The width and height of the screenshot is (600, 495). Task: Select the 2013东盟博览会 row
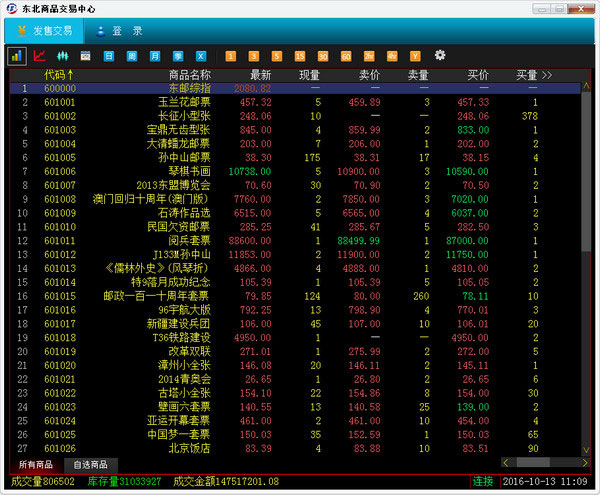295,185
